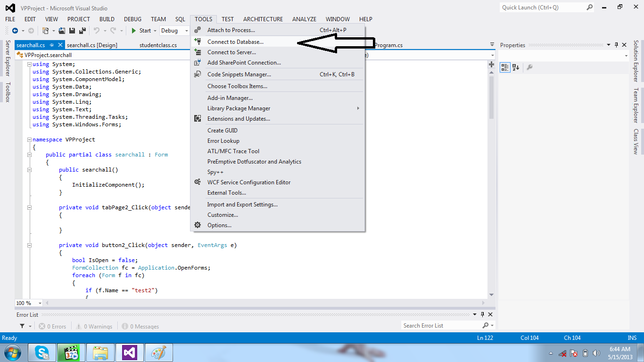Toggle the Properties window pin
Viewport: 644px width, 362px height.
tap(616, 45)
